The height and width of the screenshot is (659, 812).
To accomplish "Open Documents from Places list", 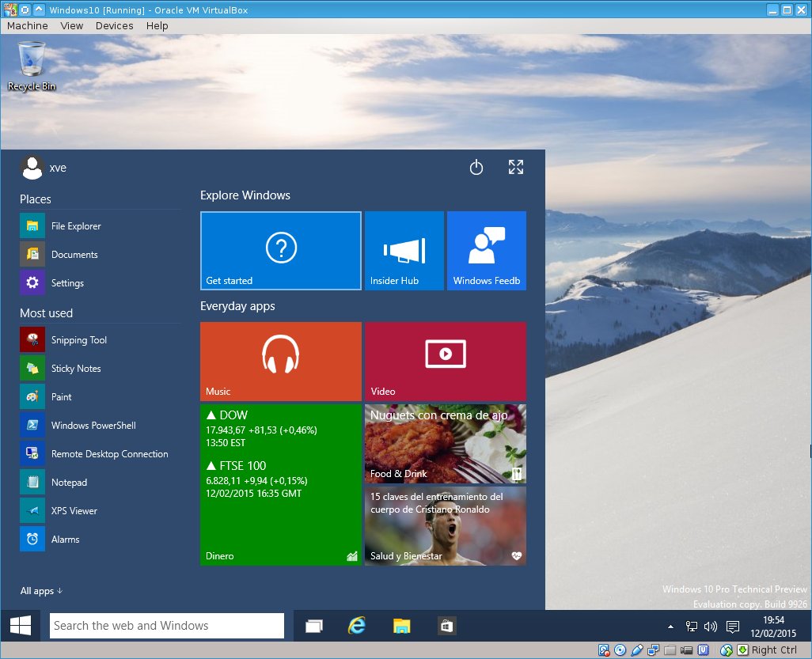I will [101, 255].
